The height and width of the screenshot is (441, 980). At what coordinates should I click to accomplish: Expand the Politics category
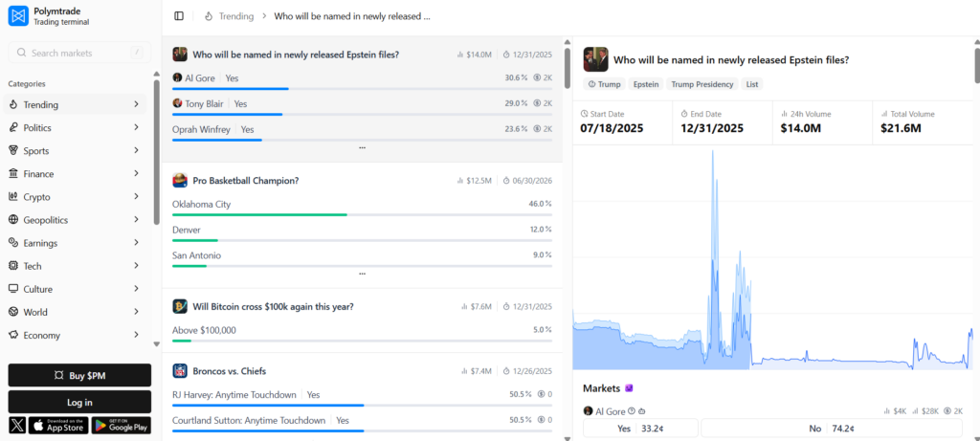click(x=76, y=128)
